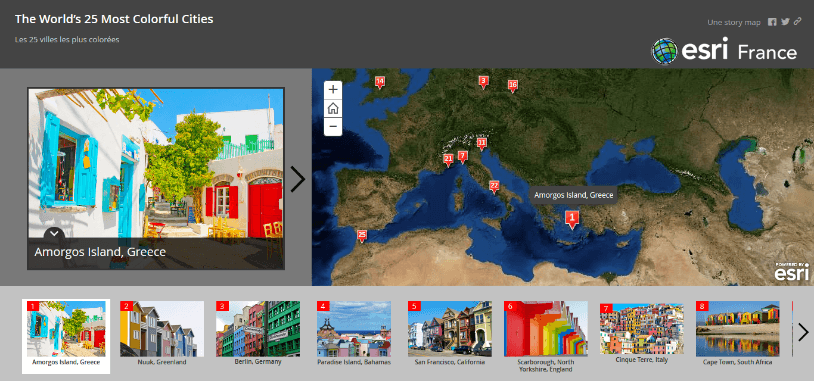Select map marker number 25
Image resolution: width=814 pixels, height=381 pixels.
tap(362, 236)
